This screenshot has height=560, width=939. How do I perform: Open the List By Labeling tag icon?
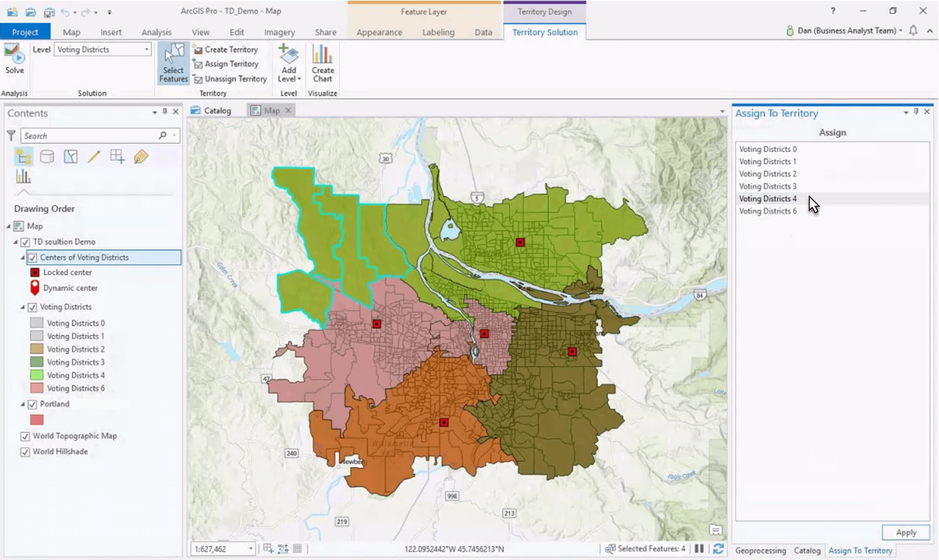(x=141, y=156)
